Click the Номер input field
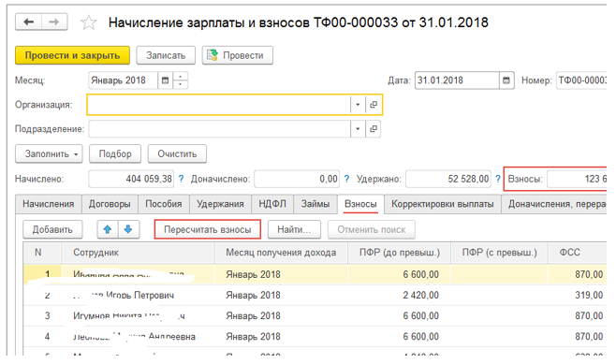 point(581,80)
